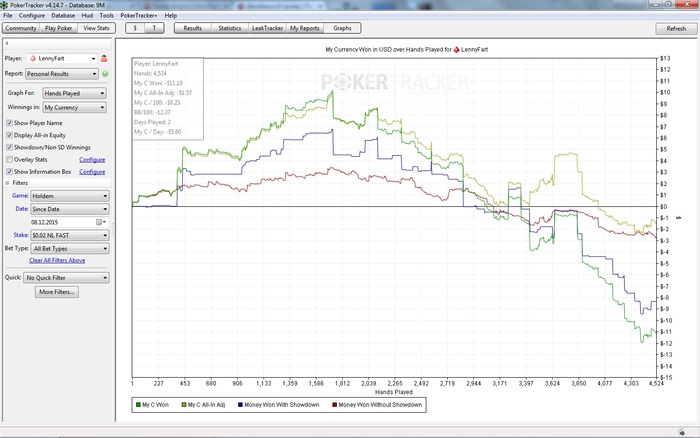The image size is (700, 438).
Task: Switch to the My Reports tab
Action: click(x=305, y=28)
